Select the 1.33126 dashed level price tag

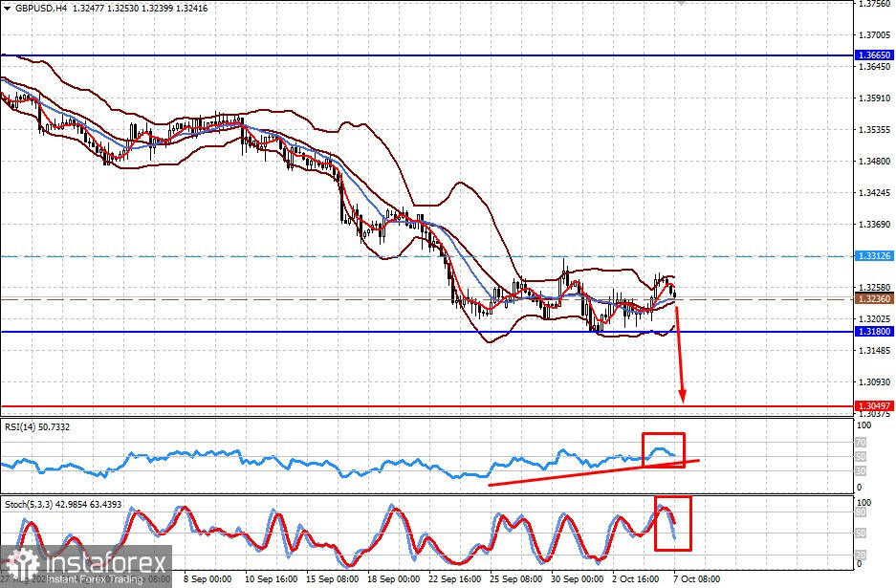pos(874,256)
